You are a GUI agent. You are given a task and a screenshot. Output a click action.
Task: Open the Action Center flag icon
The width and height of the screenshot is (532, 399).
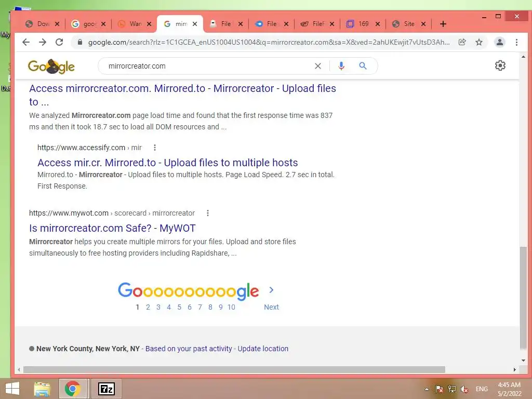point(439,389)
